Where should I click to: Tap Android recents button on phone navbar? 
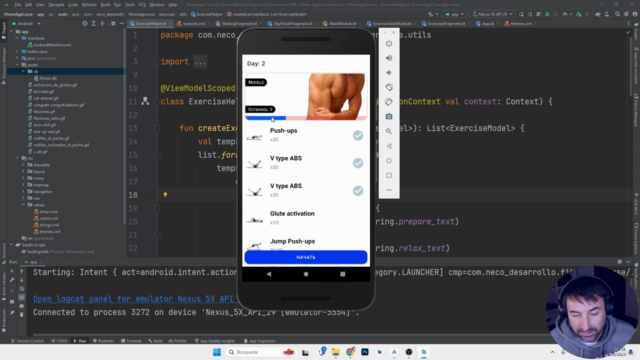(x=342, y=274)
